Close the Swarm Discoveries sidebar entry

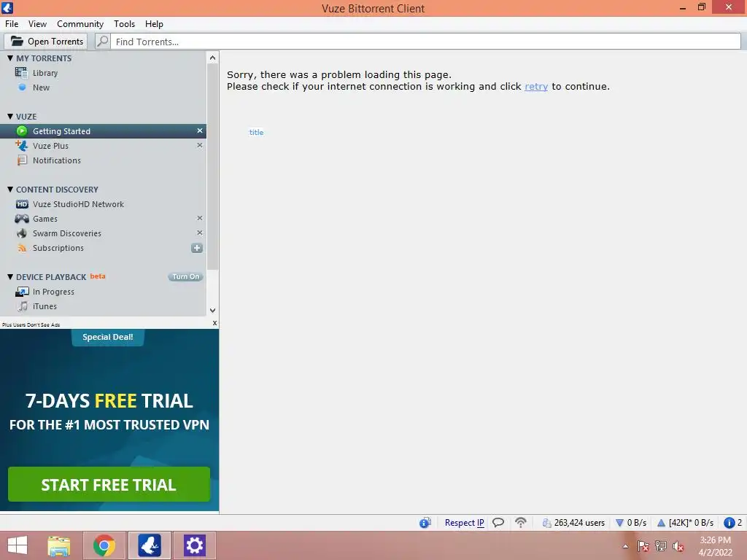click(x=200, y=233)
